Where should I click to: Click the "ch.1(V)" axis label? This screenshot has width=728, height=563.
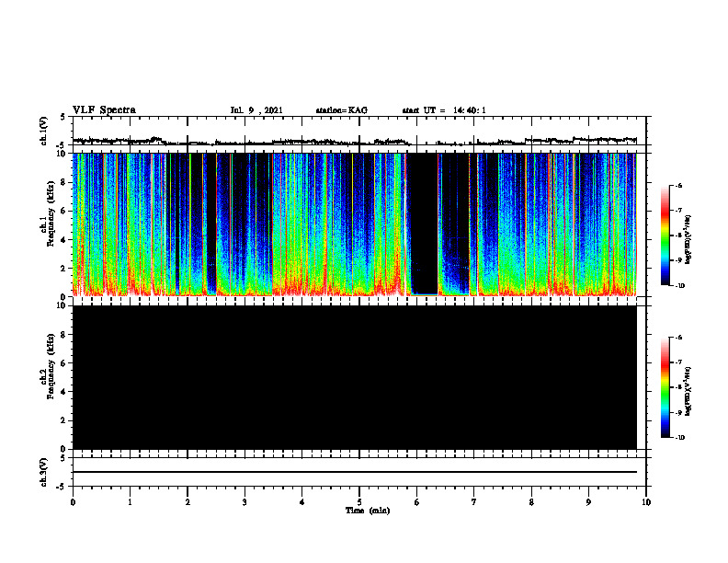(44, 131)
